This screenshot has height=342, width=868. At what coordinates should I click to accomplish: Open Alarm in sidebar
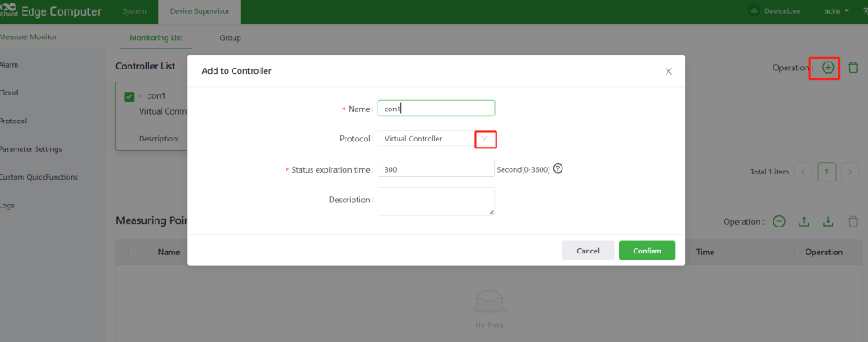[9, 65]
